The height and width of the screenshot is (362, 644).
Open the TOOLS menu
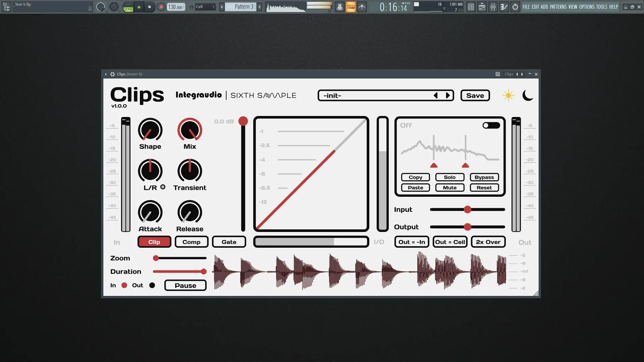(601, 7)
